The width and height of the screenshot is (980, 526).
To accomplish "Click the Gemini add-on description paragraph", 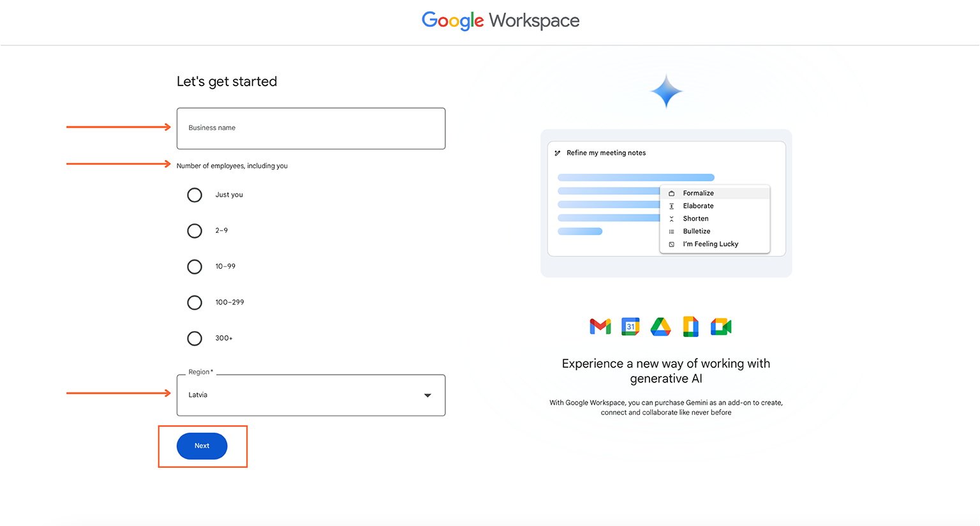I will coord(666,407).
